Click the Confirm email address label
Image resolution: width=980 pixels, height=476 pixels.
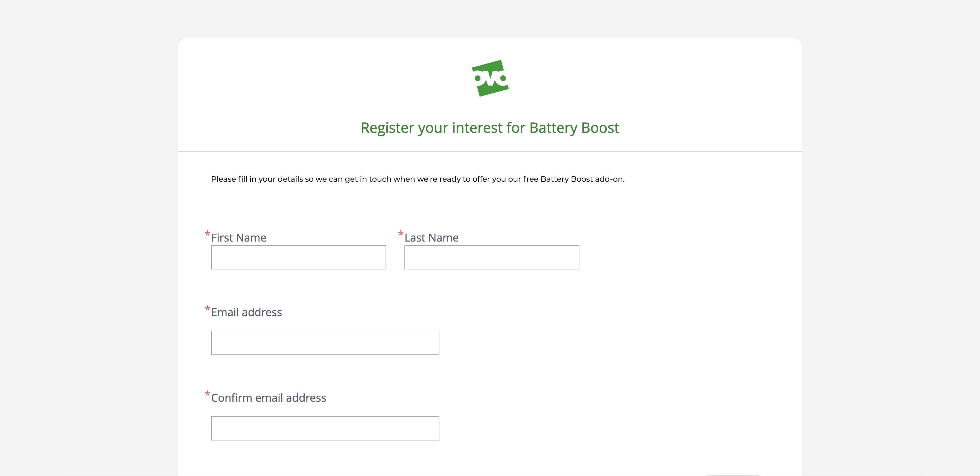269,398
